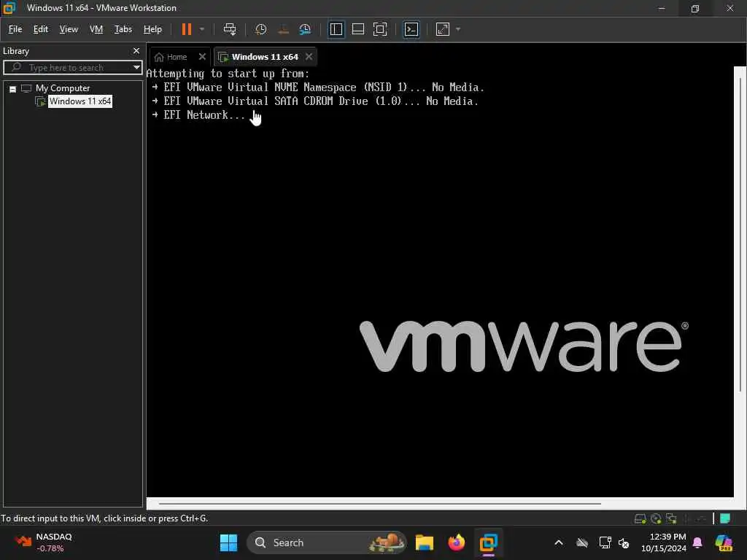Open the stretch mode dropdown arrow
The image size is (747, 560).
click(x=458, y=29)
